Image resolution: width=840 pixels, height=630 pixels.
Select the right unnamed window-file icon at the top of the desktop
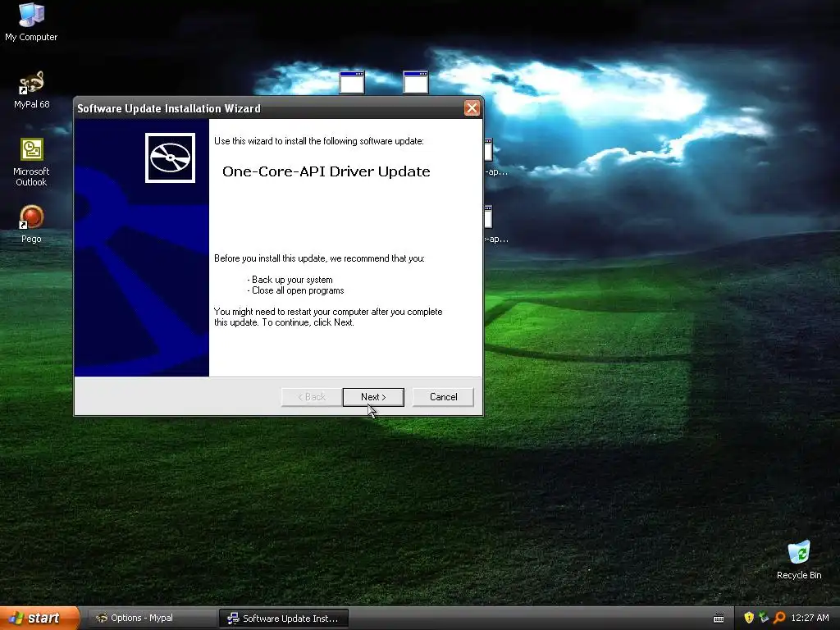416,82
